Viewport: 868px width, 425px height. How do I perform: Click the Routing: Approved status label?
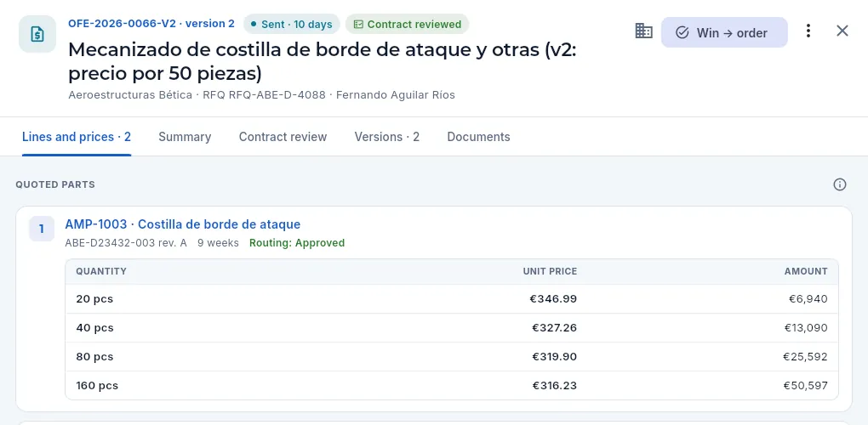click(x=297, y=243)
